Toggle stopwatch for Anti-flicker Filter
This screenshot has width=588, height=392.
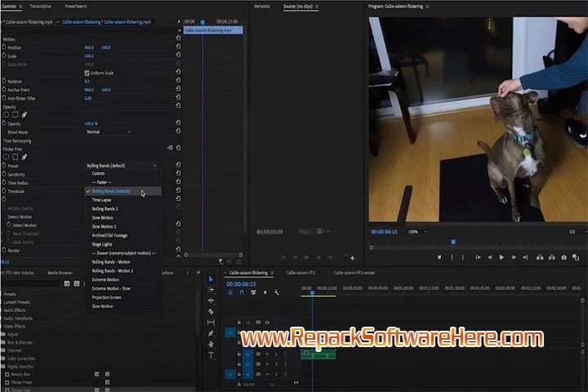click(x=4, y=98)
